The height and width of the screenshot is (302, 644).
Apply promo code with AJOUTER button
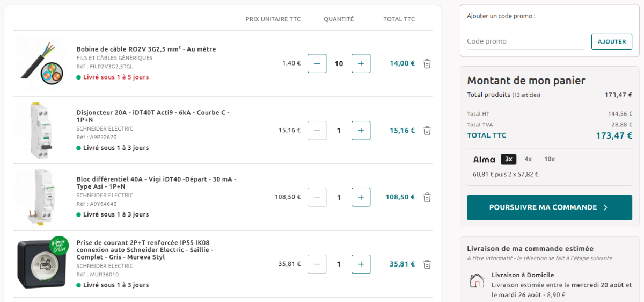coord(612,42)
